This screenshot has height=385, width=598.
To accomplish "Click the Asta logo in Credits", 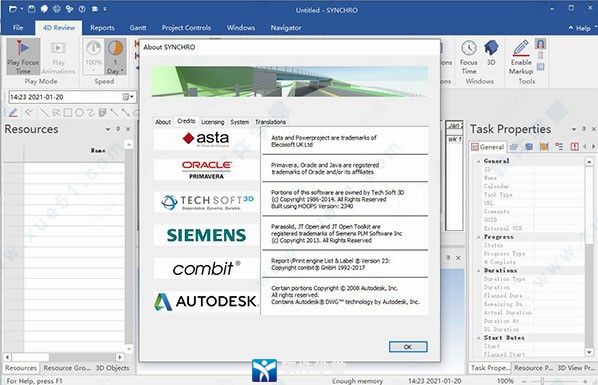I will pos(207,139).
